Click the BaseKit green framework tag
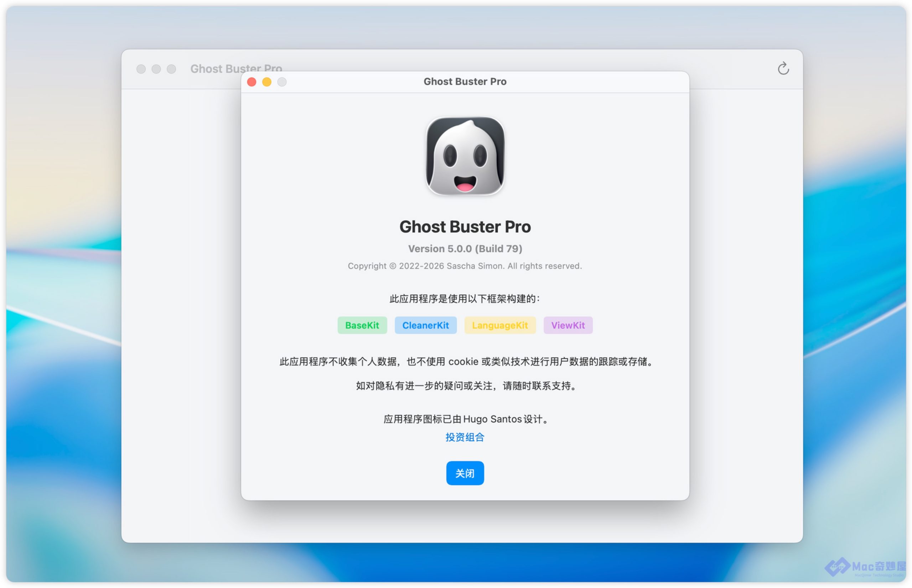 [362, 325]
